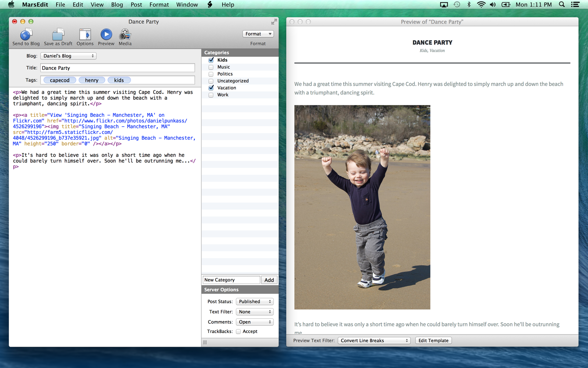Uncheck the Vacation category
The image size is (588, 368).
(x=211, y=88)
